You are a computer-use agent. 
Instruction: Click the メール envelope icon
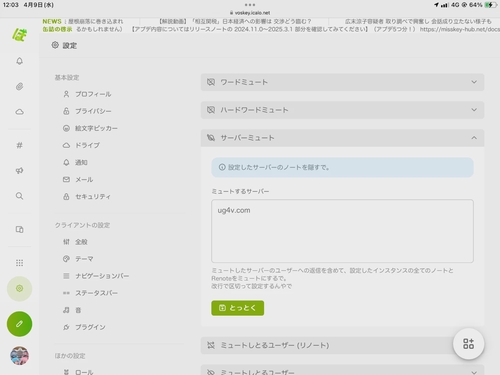66,180
